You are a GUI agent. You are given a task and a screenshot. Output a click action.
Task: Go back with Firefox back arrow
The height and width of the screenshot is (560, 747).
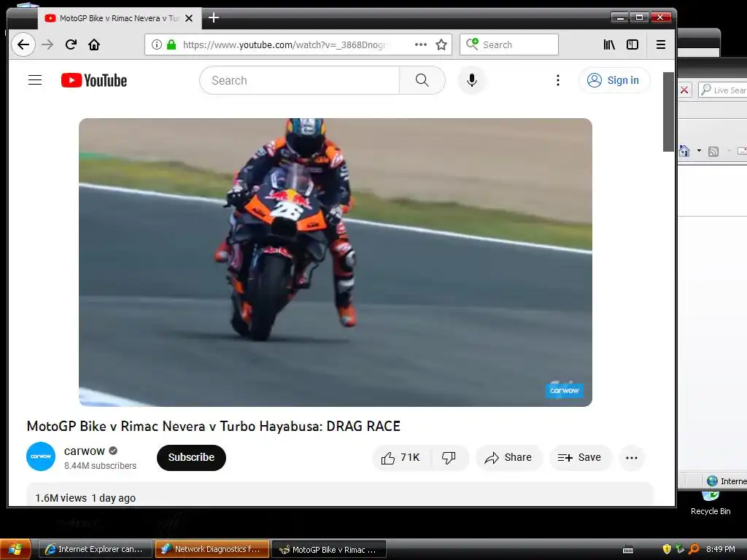tap(23, 44)
